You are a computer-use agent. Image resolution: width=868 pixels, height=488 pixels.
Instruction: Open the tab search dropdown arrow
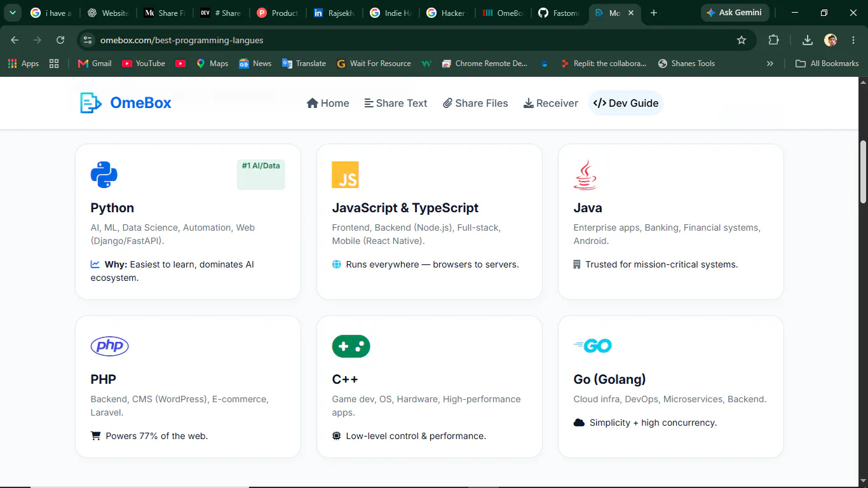12,13
